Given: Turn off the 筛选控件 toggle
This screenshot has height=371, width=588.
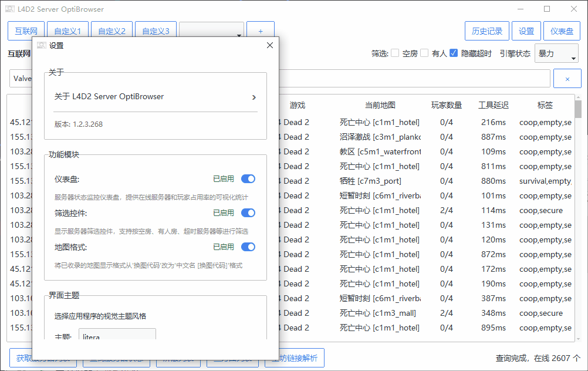Looking at the screenshot, I should 248,213.
